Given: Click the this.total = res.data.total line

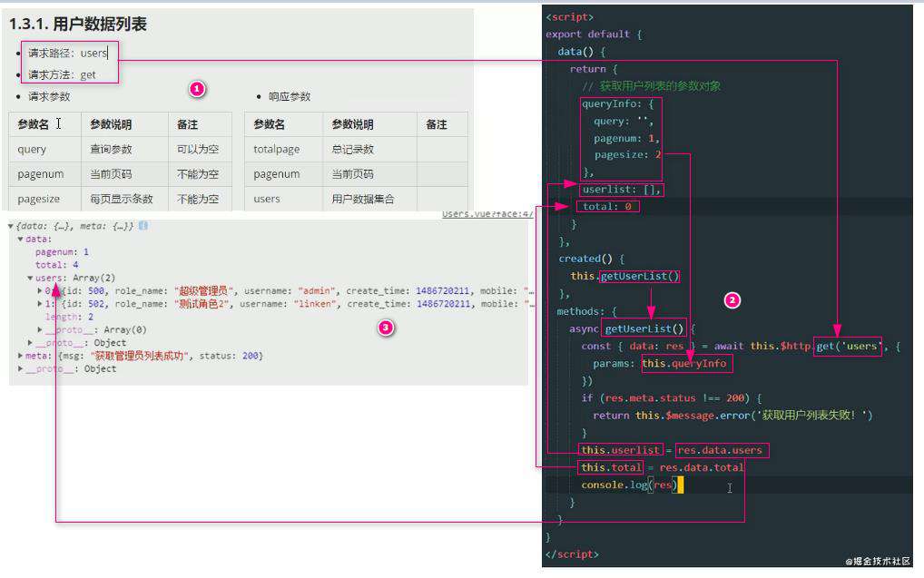Looking at the screenshot, I should (663, 467).
